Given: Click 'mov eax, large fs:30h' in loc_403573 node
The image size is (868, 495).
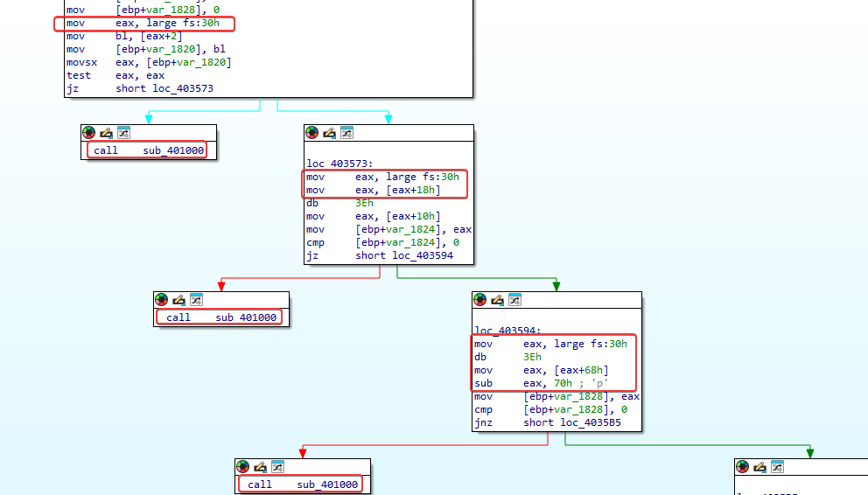Looking at the screenshot, I should [382, 177].
